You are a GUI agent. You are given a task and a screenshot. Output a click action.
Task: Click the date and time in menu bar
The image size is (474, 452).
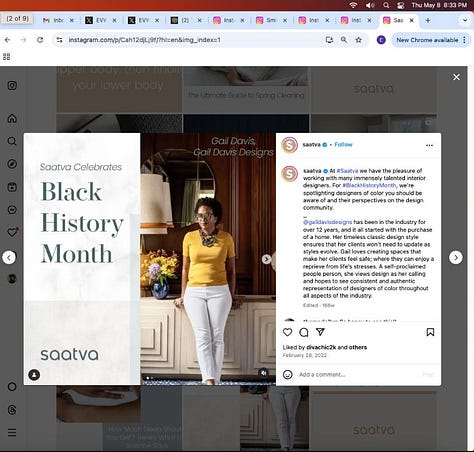click(x=439, y=5)
